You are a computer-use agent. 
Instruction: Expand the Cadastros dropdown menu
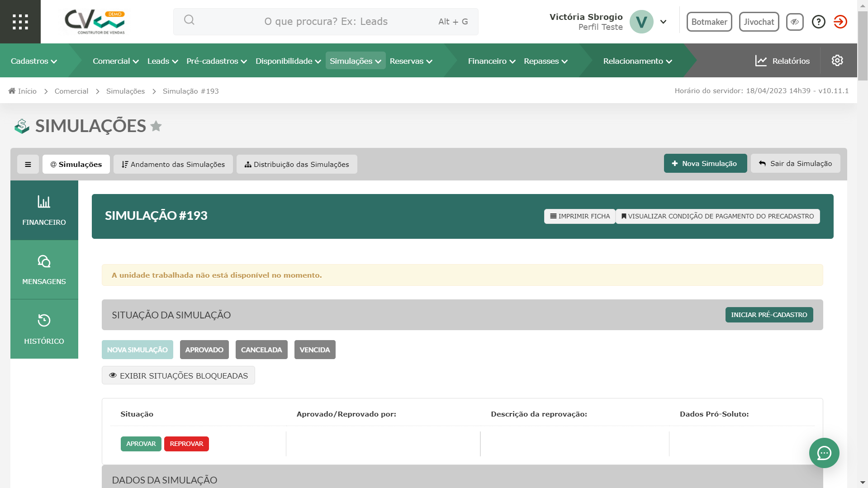click(x=34, y=61)
